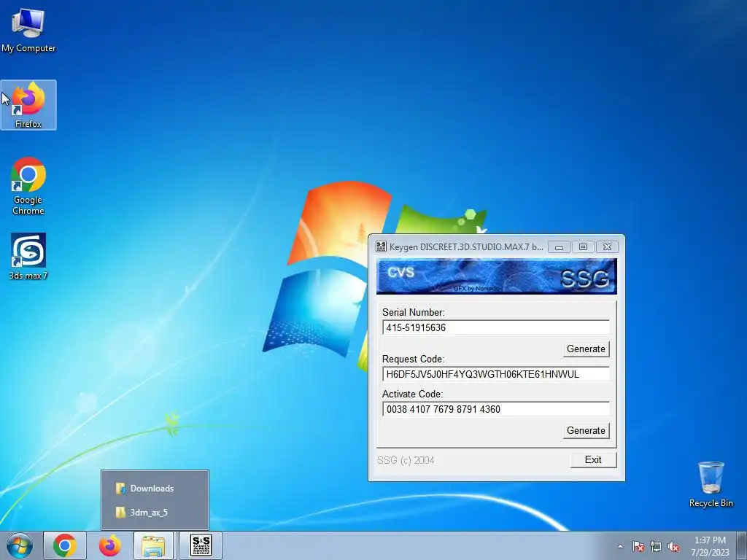Click the Request Code label
This screenshot has height=560, width=747.
coord(413,359)
